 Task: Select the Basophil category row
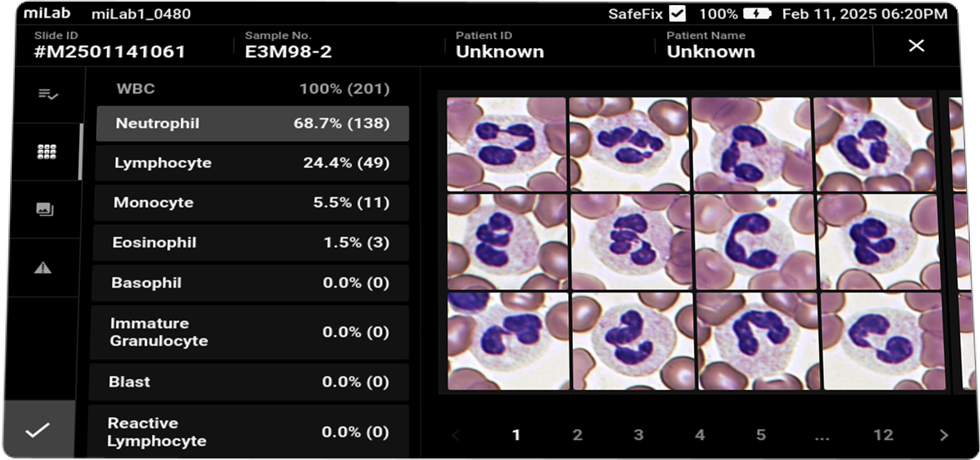[251, 282]
